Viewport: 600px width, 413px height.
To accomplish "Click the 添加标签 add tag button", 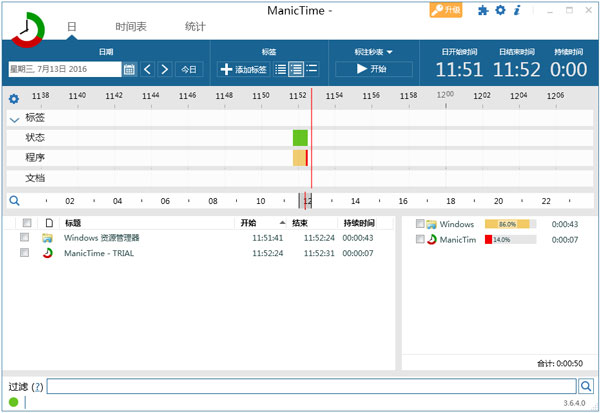I will tap(244, 69).
